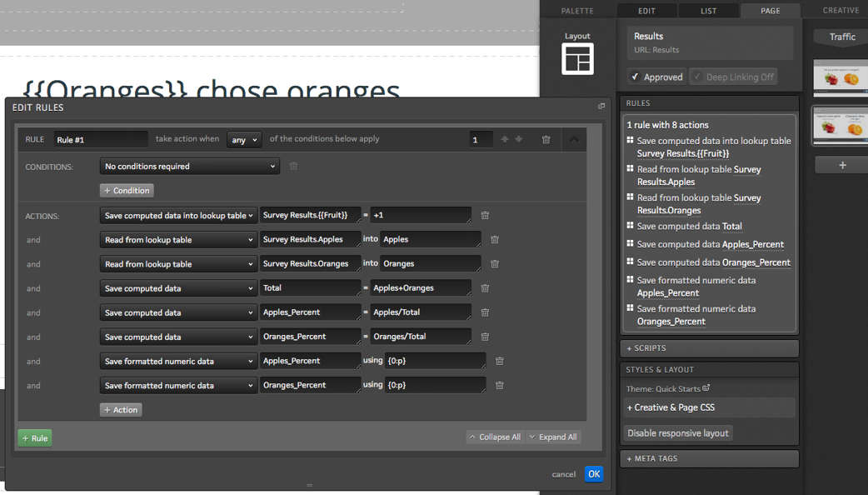Add a new Action

pos(121,410)
